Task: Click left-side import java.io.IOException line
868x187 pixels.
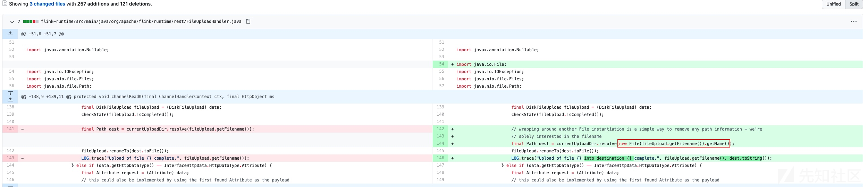Action: tap(60, 72)
